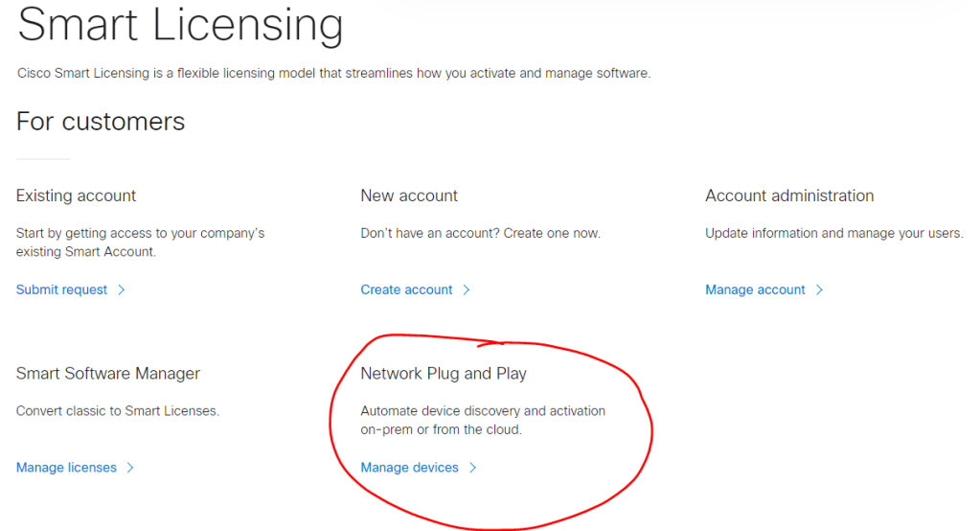
Task: Select the Manage licenses link
Action: pos(66,468)
